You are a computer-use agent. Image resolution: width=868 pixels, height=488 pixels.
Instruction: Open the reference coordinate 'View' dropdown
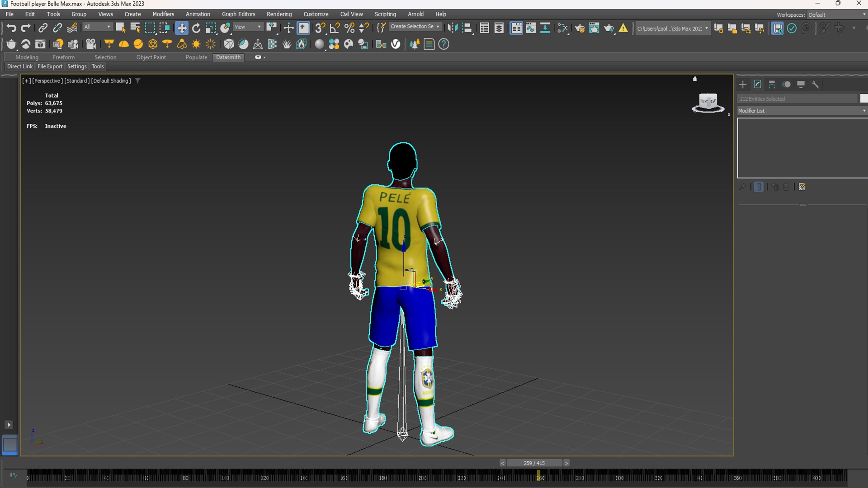pyautogui.click(x=248, y=27)
